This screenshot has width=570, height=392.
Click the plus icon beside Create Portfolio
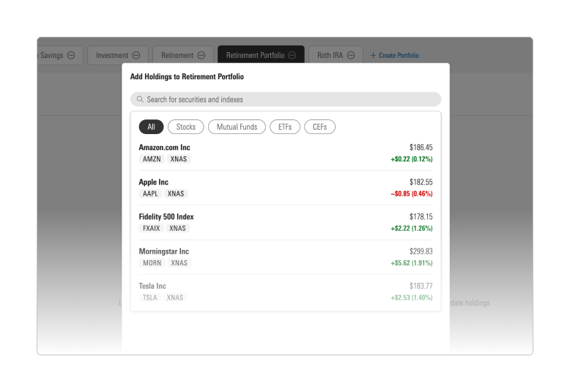click(x=373, y=56)
